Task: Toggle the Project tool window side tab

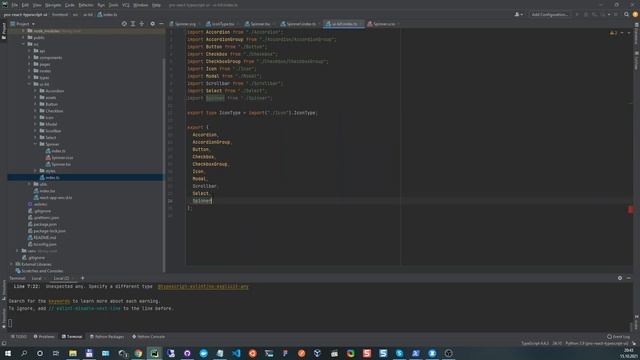Action: [x=4, y=31]
